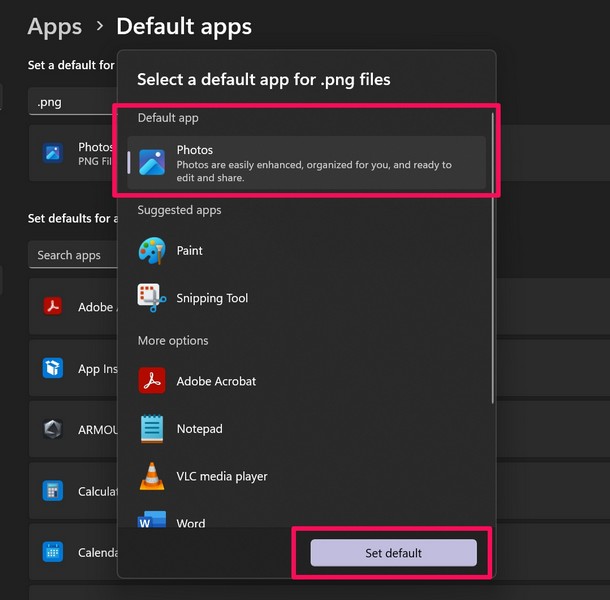Pick the Word icon in the list
This screenshot has height=600, width=610.
[x=152, y=521]
